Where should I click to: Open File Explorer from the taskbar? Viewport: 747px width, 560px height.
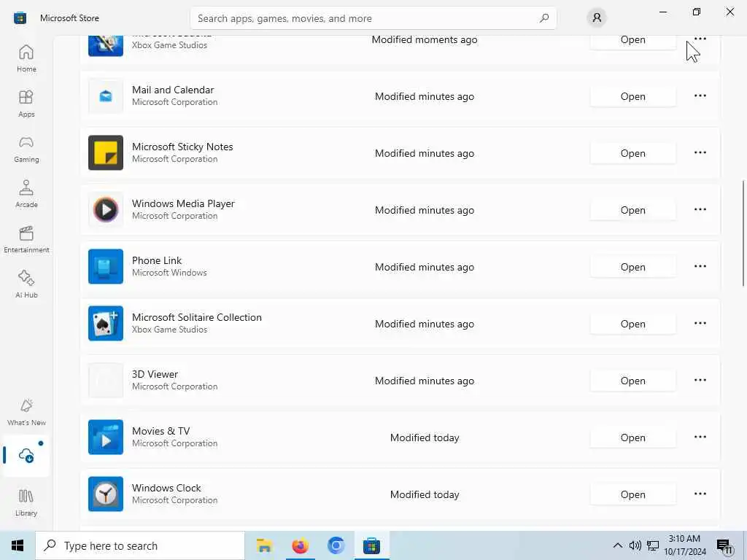pos(264,545)
